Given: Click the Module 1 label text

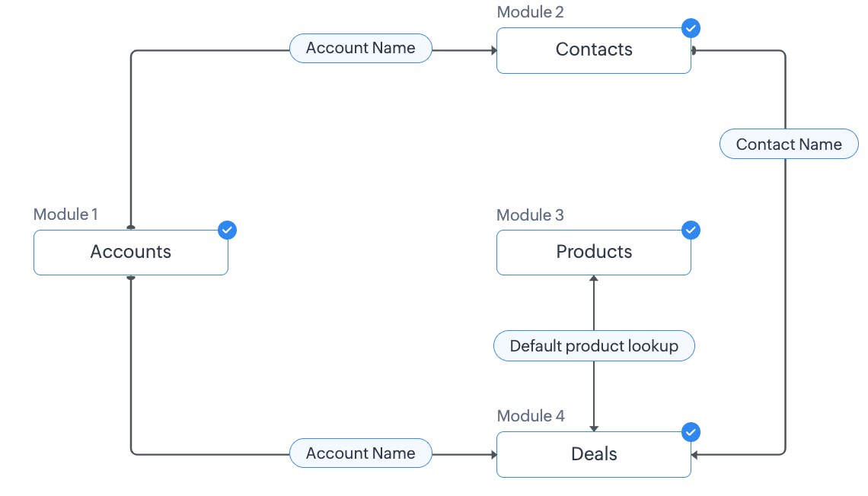Looking at the screenshot, I should 65,215.
